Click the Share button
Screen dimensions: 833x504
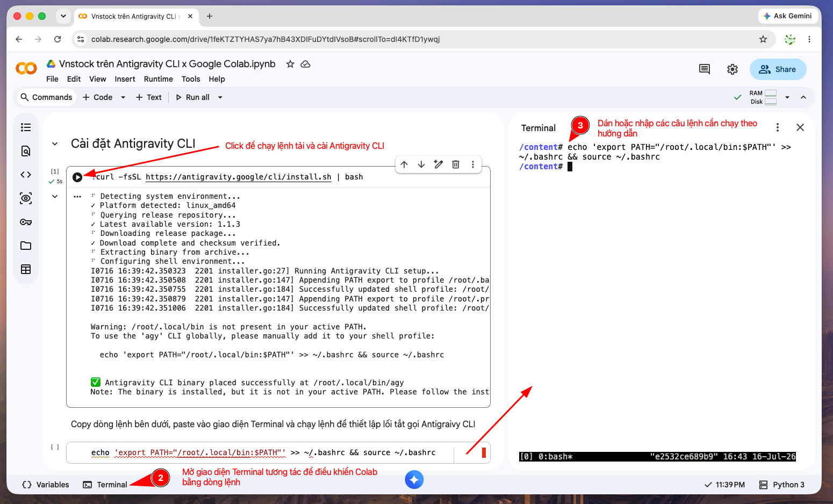[x=778, y=69]
